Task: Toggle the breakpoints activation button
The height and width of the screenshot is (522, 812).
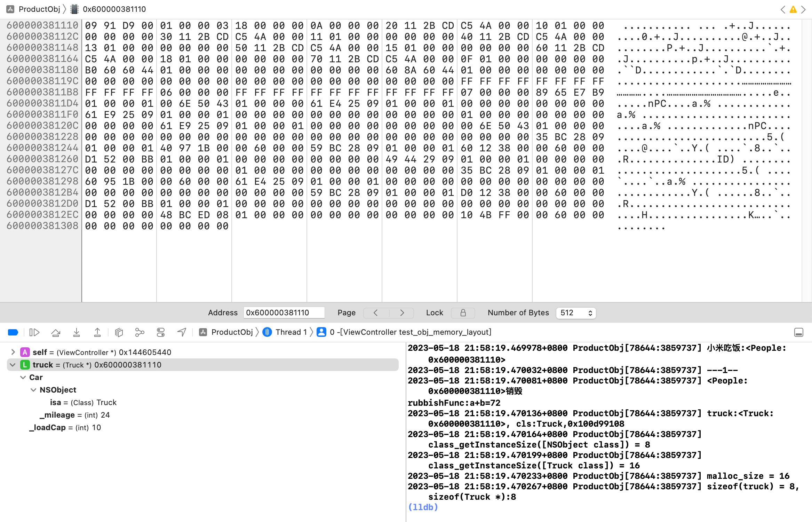Action: coord(13,332)
